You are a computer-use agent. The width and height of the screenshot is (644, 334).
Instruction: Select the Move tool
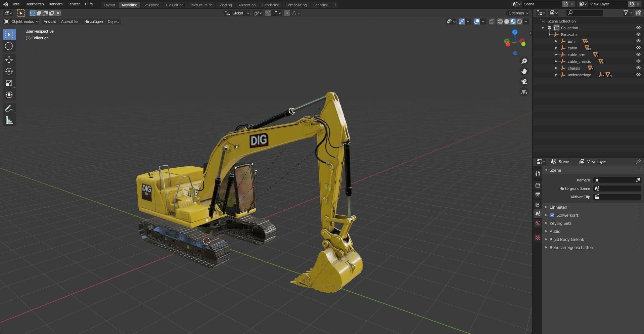[9, 60]
